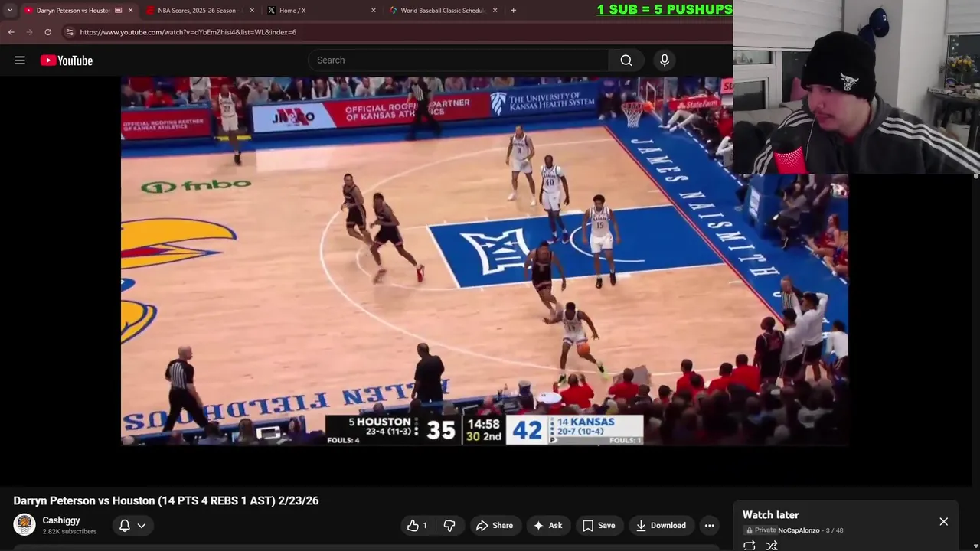Viewport: 980px width, 551px height.
Task: Open the notification bell dropdown
Action: point(131,526)
